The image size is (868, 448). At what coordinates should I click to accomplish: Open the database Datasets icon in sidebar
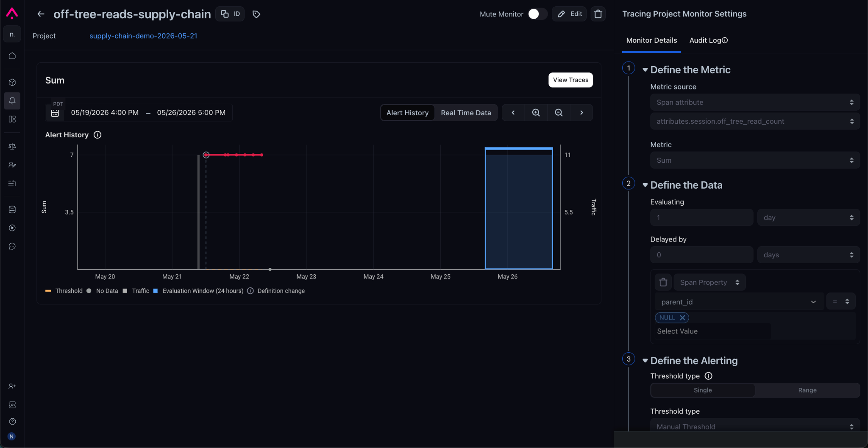click(x=12, y=209)
